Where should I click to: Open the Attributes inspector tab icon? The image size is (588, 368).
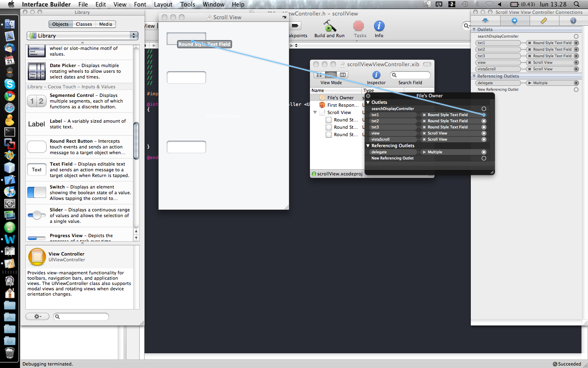pyautogui.click(x=485, y=20)
